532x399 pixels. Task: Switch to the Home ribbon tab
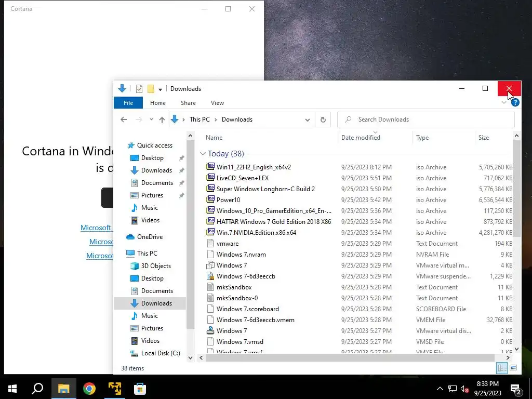(x=158, y=103)
